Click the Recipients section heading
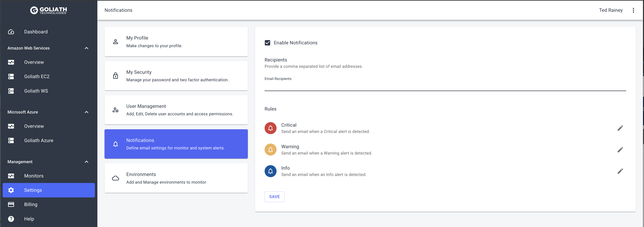644x227 pixels. [276, 60]
